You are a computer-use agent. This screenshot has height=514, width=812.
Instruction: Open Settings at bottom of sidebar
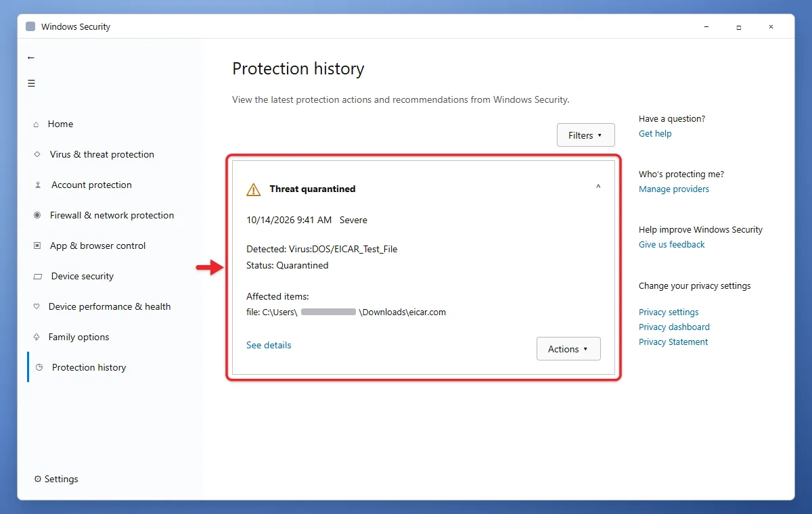click(x=61, y=479)
